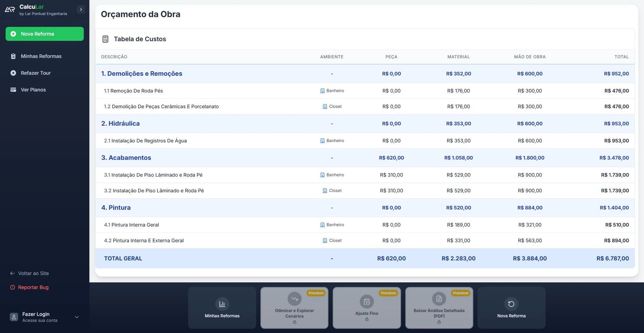Image resolution: width=644 pixels, height=333 pixels.
Task: Click the CalcuLar logo icon
Action: [10, 10]
